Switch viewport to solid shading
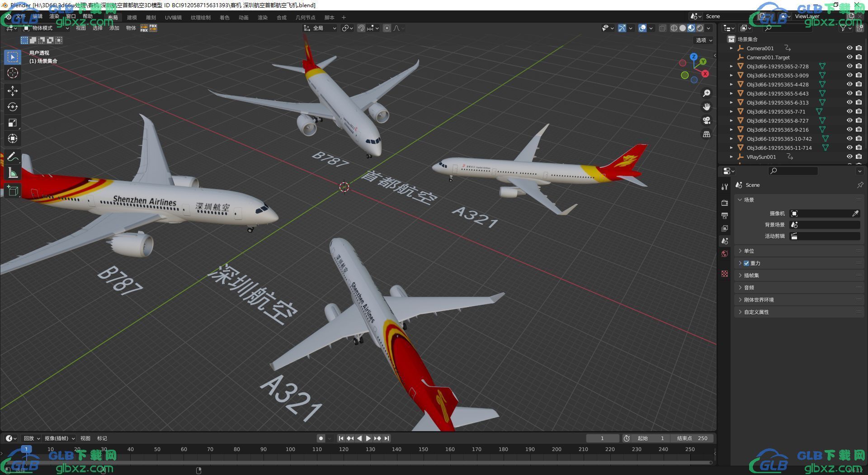 [x=683, y=28]
